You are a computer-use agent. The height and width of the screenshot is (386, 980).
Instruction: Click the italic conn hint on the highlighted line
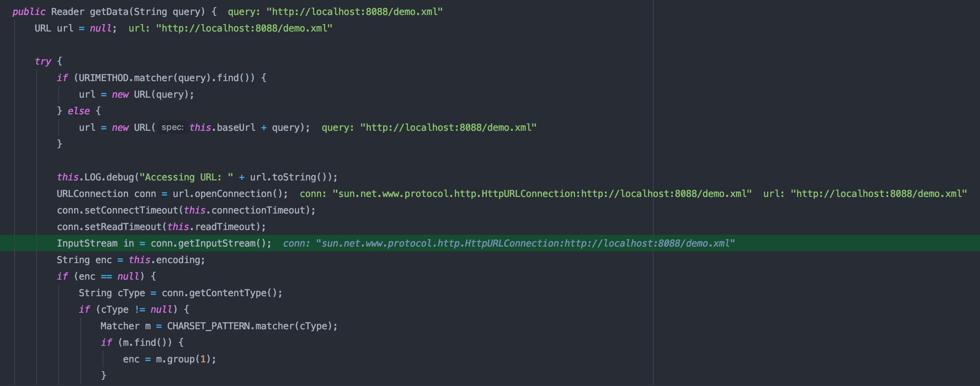coord(509,243)
